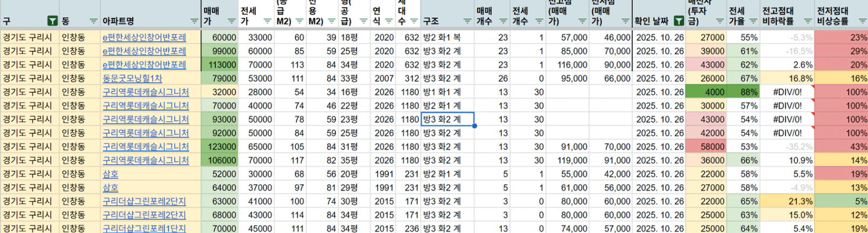Screen dimensions: 868x233
Task: Select 연식 cell 1991 in 52000 row
Action: (383, 174)
